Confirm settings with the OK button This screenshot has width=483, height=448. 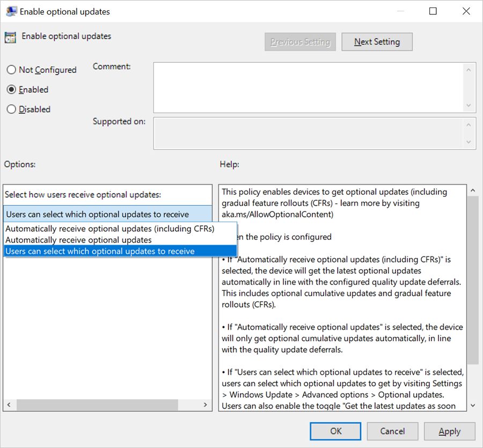(x=335, y=431)
